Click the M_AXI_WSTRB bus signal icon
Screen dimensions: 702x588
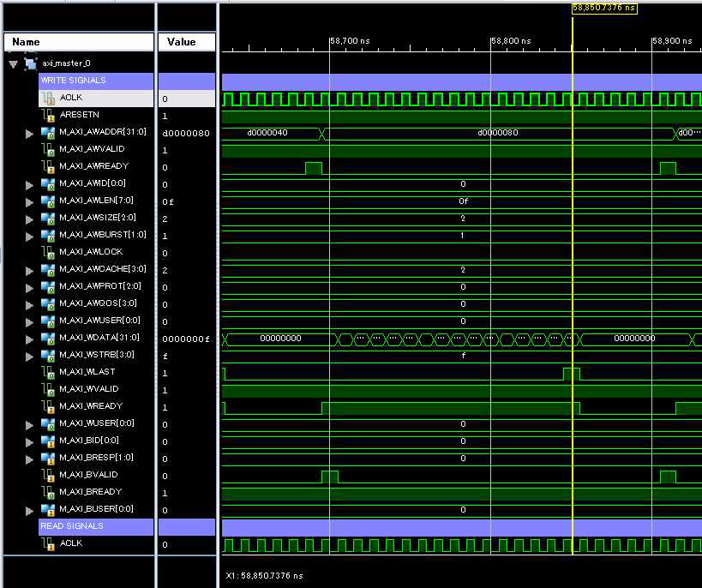pyautogui.click(x=47, y=356)
